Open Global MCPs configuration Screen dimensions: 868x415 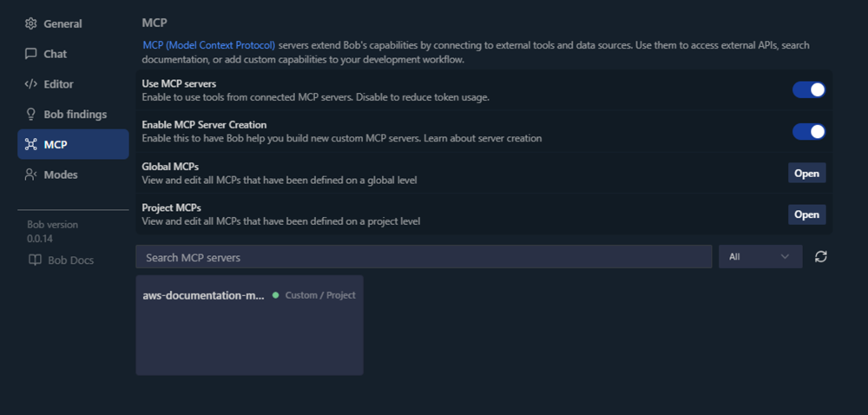806,173
